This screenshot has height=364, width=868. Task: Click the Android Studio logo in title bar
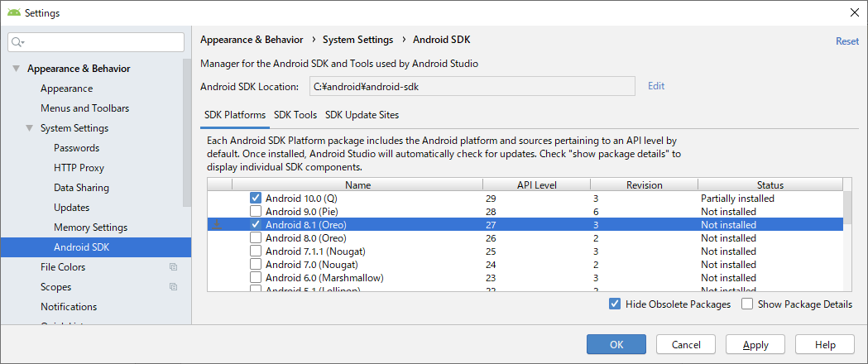13,12
